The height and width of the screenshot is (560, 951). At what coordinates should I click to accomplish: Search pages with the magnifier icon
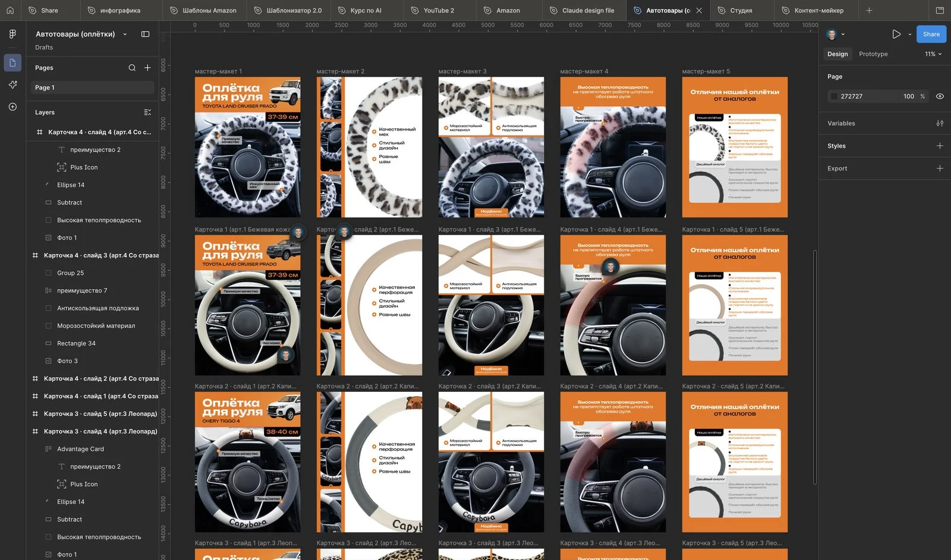[x=132, y=68]
